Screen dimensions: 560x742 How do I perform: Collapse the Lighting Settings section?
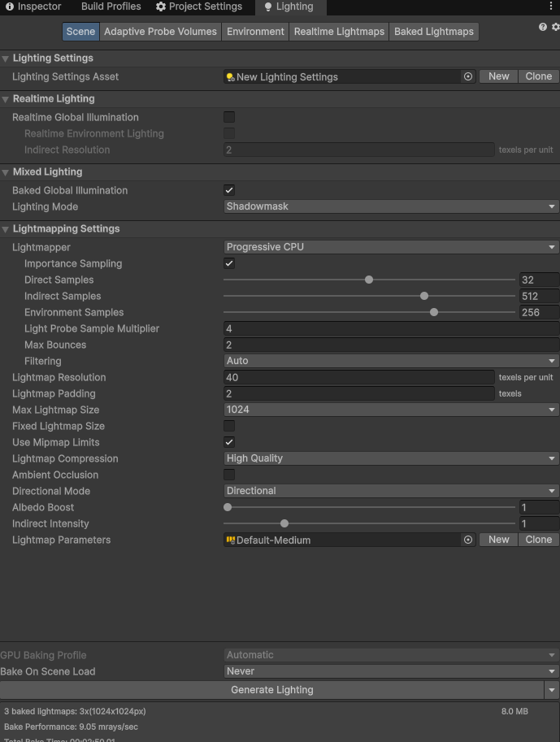tap(6, 59)
